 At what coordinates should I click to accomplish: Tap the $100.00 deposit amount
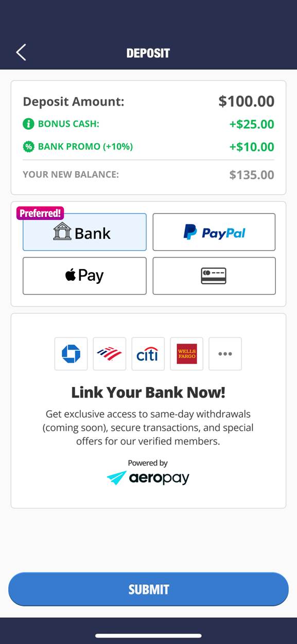(247, 101)
